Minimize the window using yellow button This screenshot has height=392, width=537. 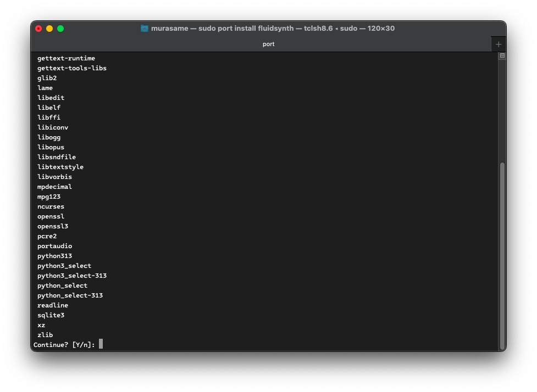click(49, 29)
